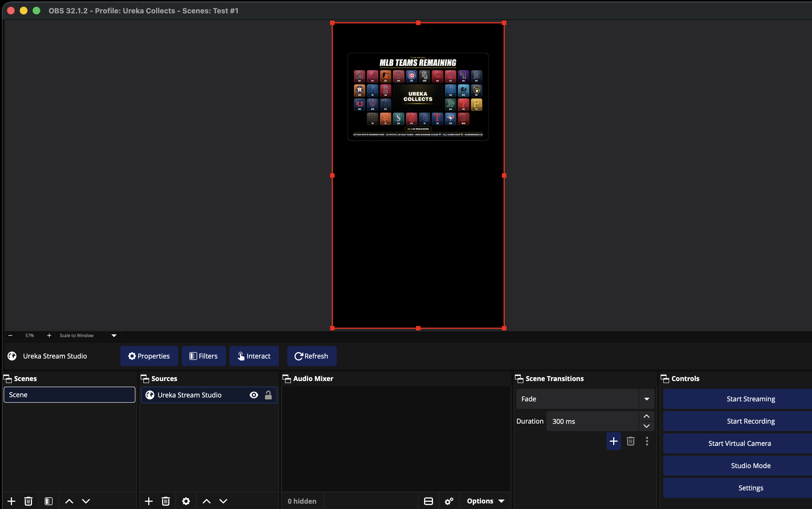Toggle Audio Mixer layout icon
This screenshot has width=812, height=509.
tap(428, 501)
